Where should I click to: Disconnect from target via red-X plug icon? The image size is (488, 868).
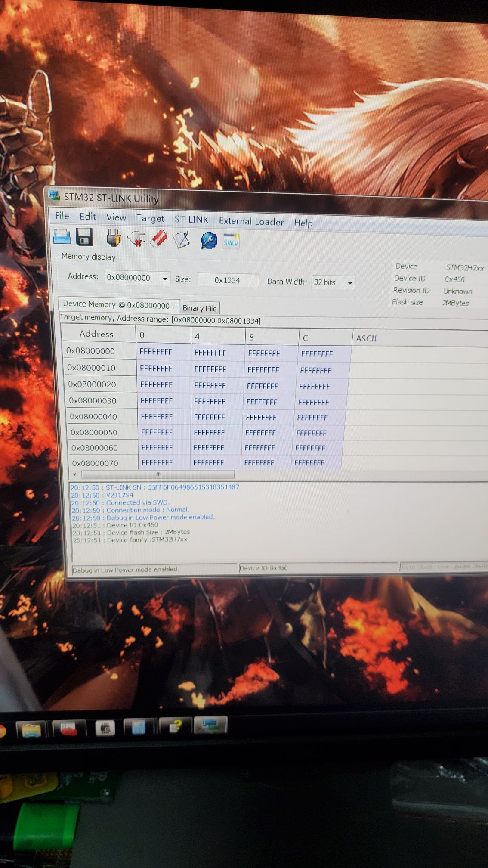click(136, 239)
